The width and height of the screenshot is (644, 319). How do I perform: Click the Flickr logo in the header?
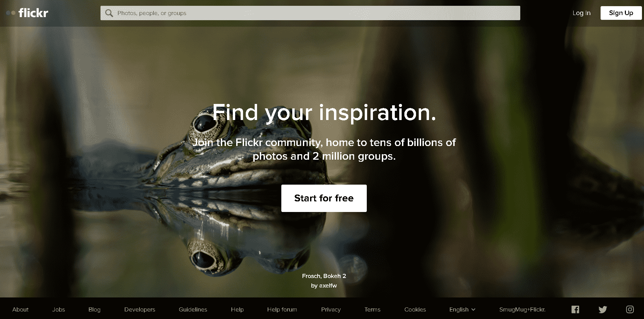(27, 13)
